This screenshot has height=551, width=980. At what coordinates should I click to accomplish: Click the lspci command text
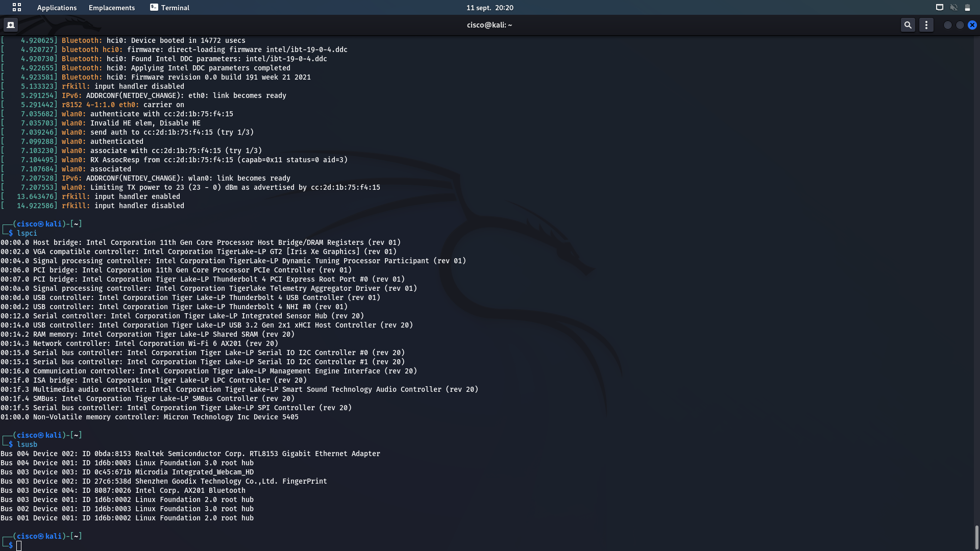[x=27, y=233]
